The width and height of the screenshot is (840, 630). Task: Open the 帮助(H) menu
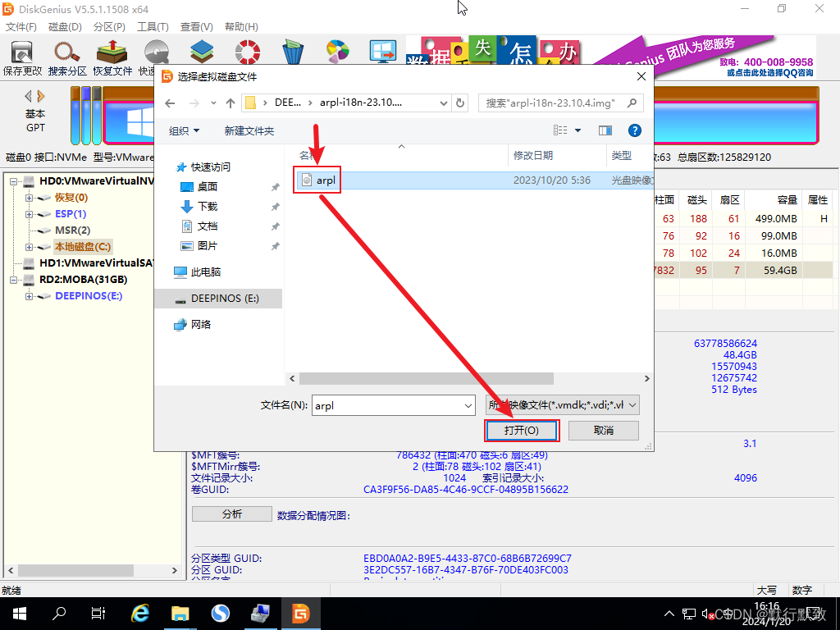(x=241, y=27)
